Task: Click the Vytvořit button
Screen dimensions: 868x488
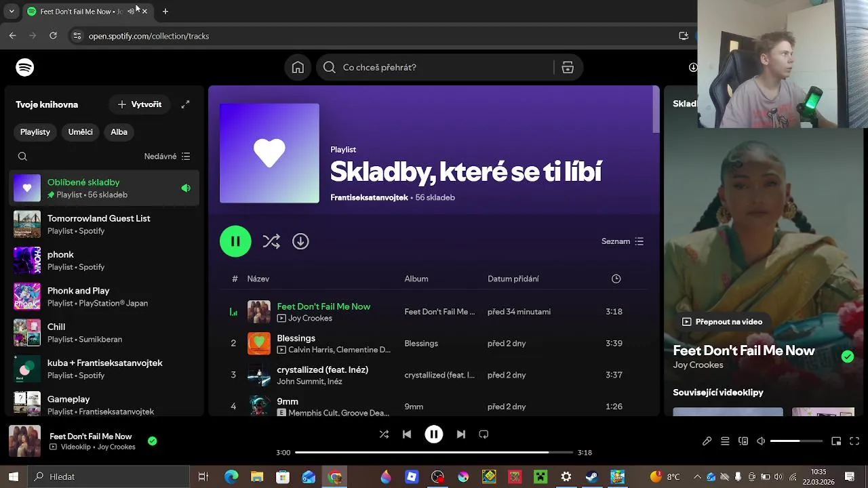Action: coord(140,104)
